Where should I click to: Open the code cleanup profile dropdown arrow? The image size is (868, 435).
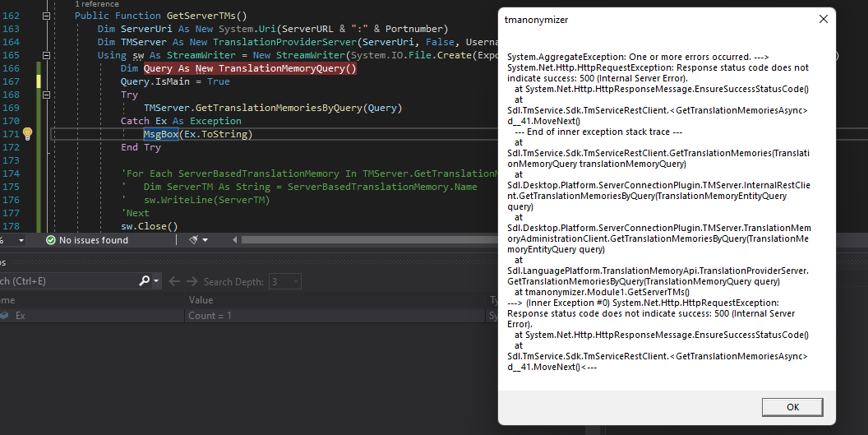coord(205,240)
